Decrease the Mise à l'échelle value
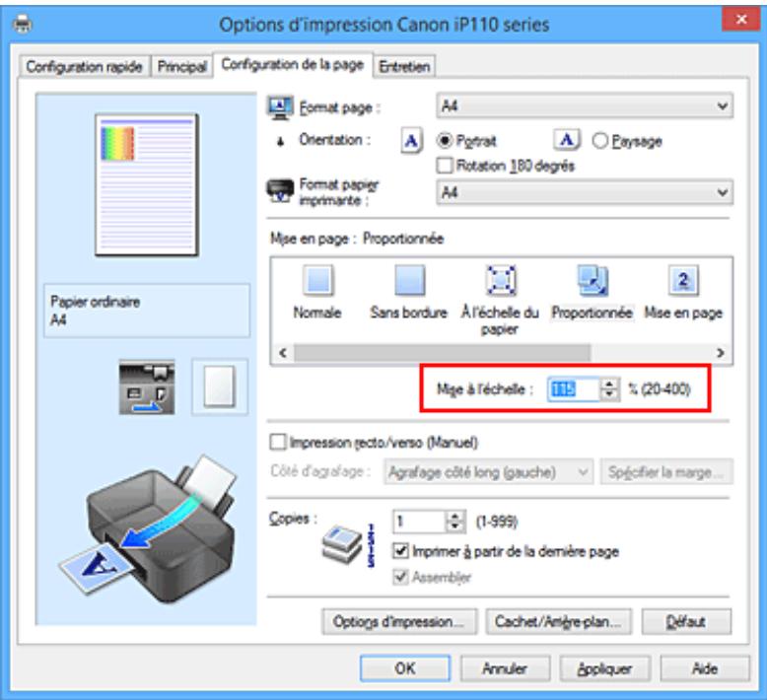The width and height of the screenshot is (767, 700). point(609,395)
